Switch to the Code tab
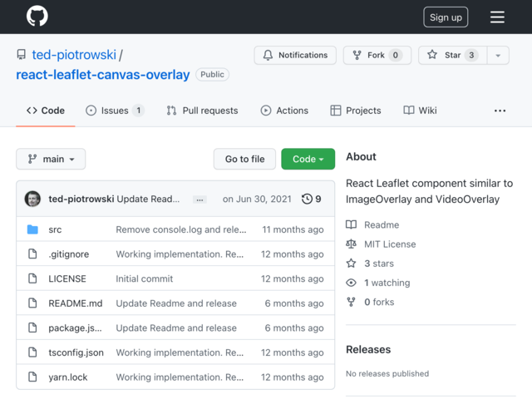This screenshot has height=399, width=532. coord(46,111)
